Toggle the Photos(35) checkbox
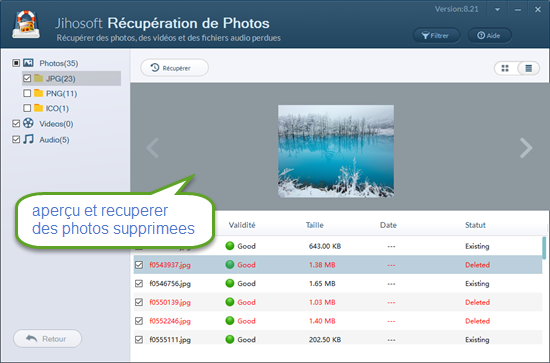The image size is (550, 363). point(16,63)
